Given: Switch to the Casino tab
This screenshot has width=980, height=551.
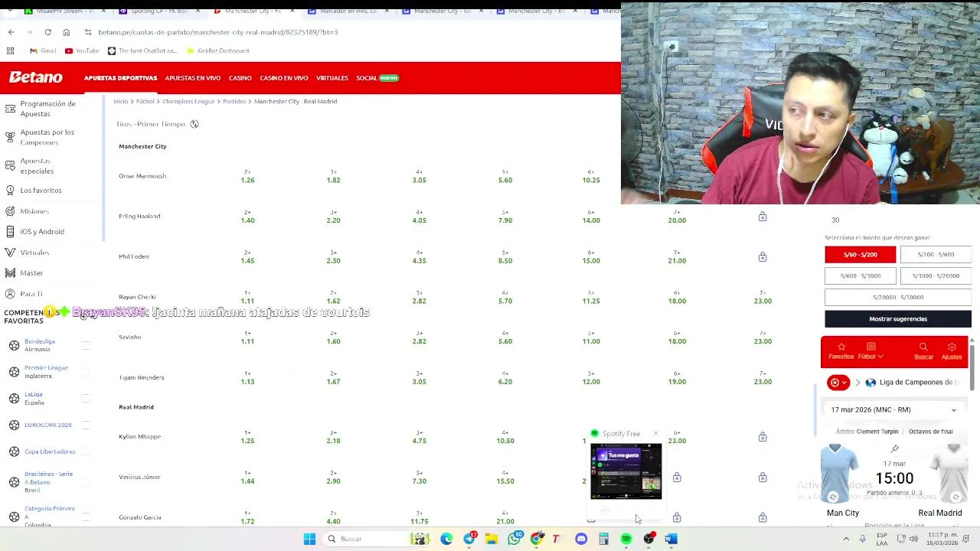Looking at the screenshot, I should click(240, 78).
